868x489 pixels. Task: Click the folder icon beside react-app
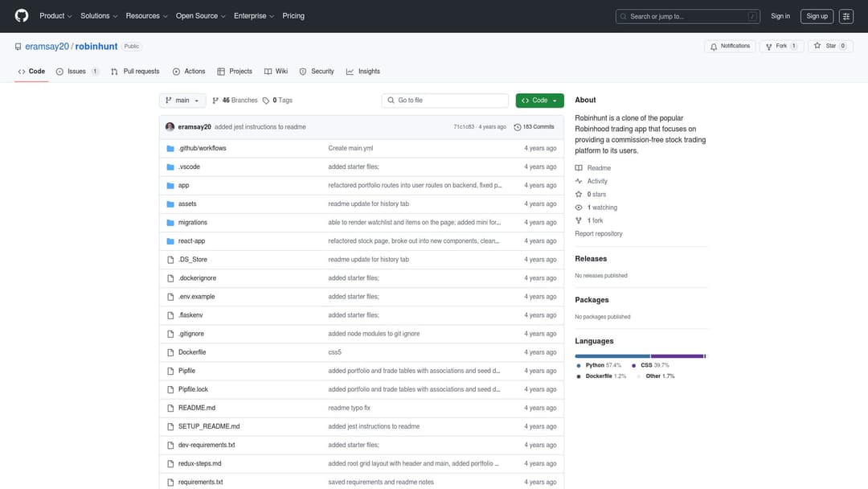(170, 241)
